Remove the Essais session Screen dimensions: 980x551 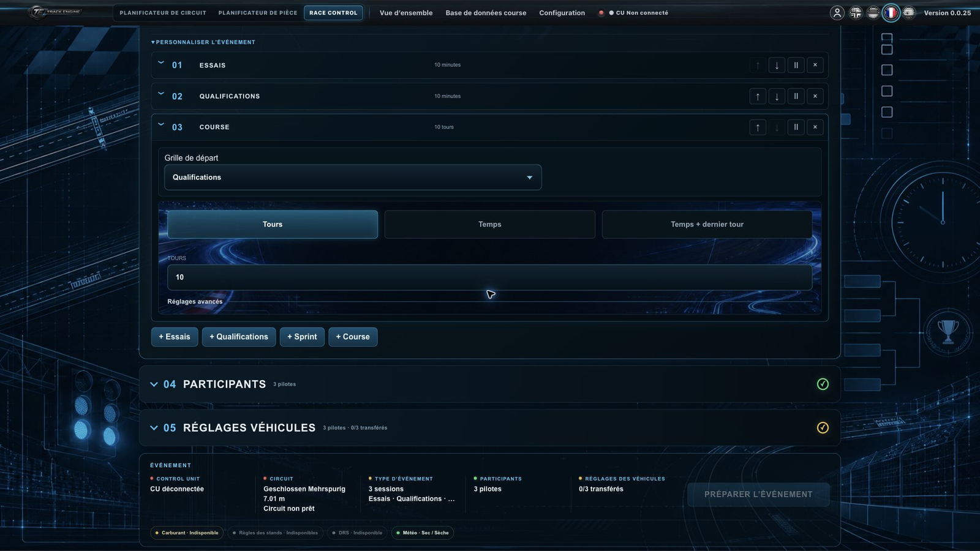815,65
